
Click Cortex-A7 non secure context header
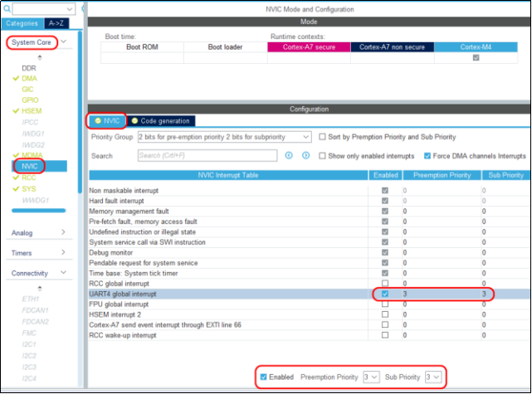392,47
